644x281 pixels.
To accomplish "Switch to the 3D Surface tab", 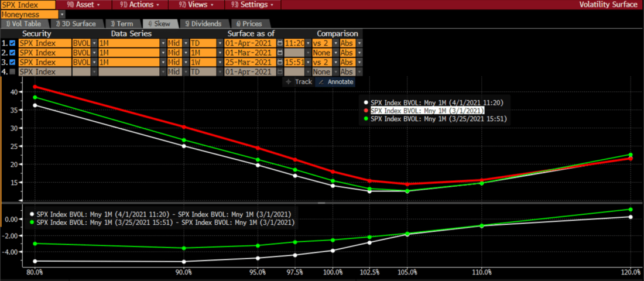I will point(76,24).
